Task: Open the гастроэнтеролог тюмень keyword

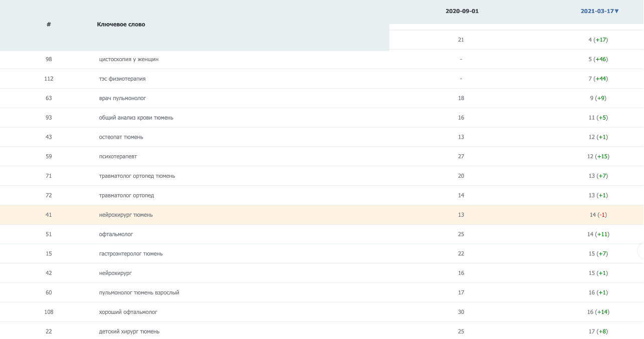Action: point(131,254)
